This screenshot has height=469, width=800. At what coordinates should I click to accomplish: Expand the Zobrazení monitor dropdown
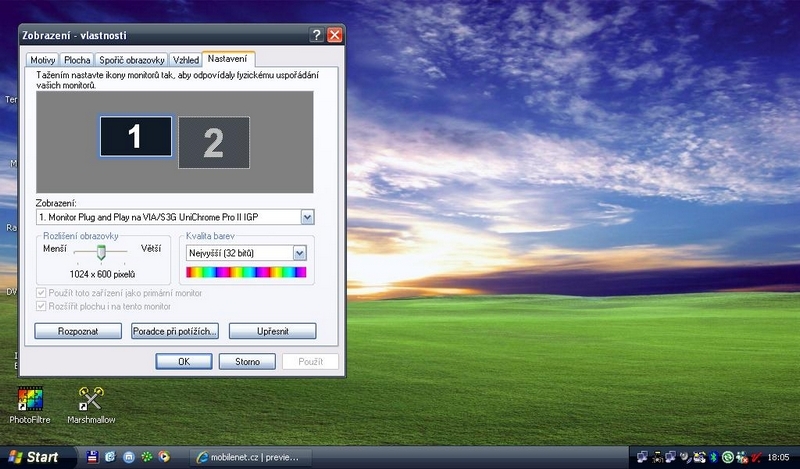pyautogui.click(x=307, y=217)
